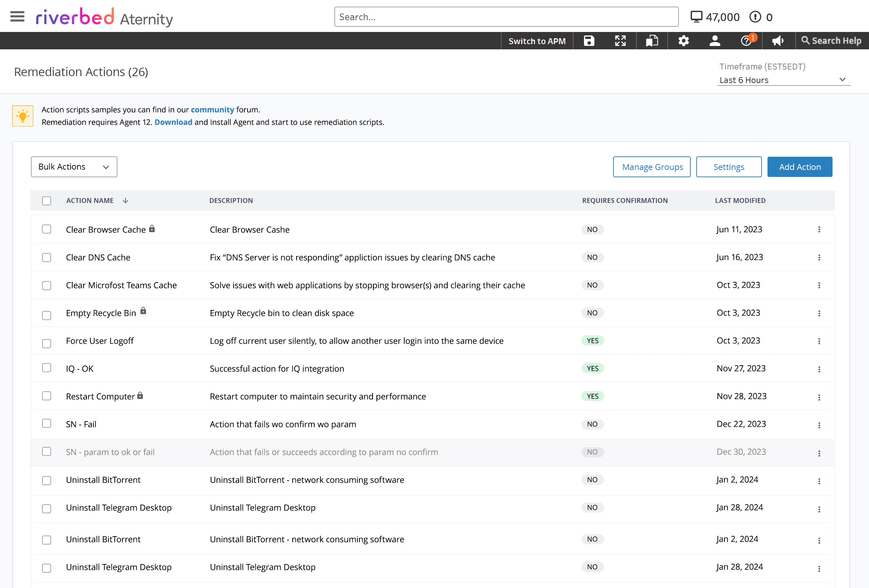Click the Riverbed Aternity logo

pos(104,17)
